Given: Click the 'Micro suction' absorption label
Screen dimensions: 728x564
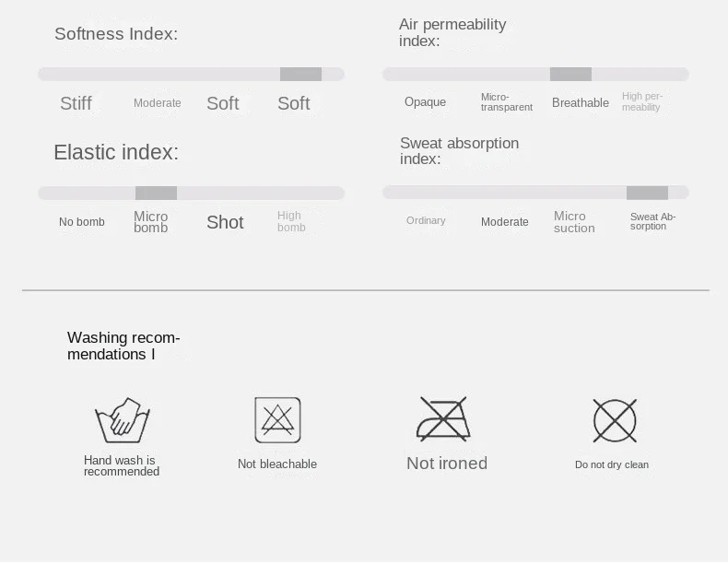Looking at the screenshot, I should point(574,222).
